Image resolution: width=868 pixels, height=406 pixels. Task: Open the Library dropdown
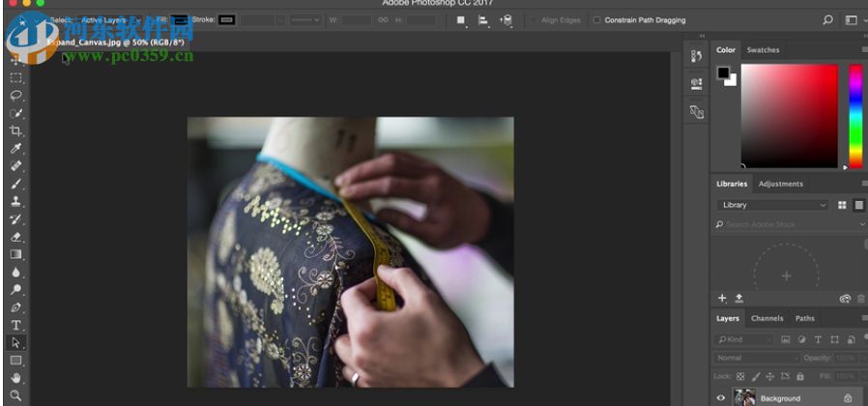pyautogui.click(x=772, y=205)
